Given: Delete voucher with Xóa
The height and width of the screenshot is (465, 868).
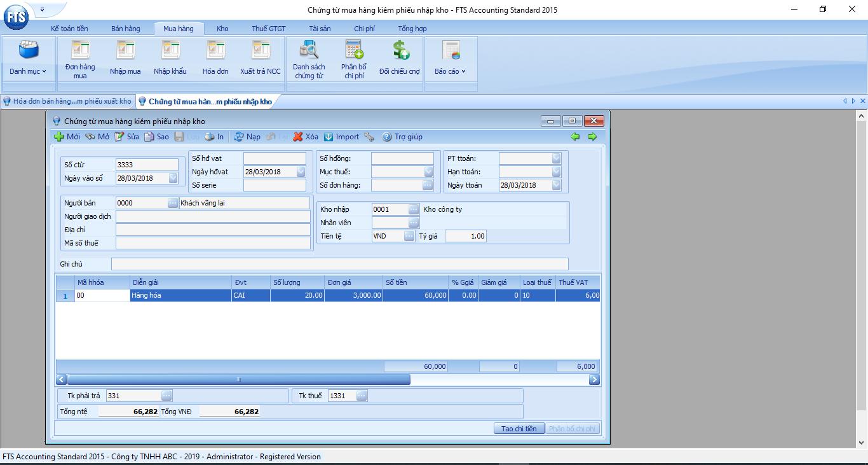Looking at the screenshot, I should pos(306,137).
